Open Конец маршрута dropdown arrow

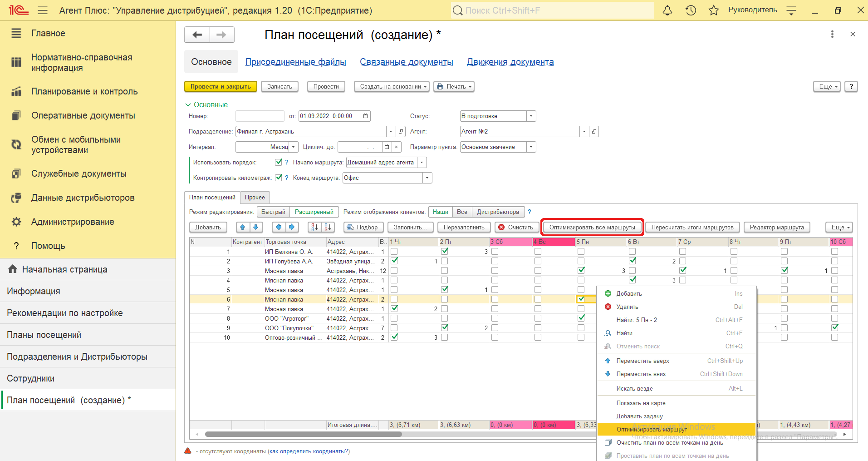click(x=427, y=178)
